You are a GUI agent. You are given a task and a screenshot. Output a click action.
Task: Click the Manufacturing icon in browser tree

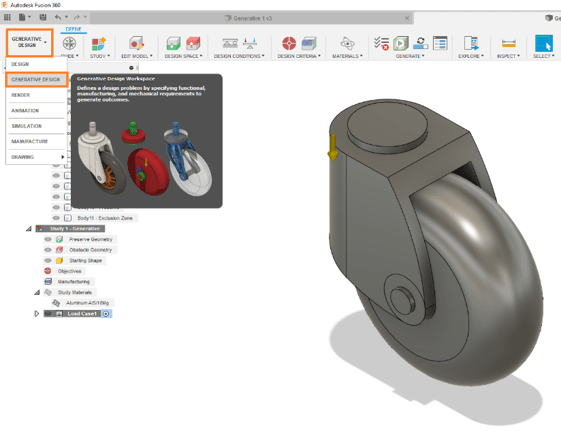48,281
